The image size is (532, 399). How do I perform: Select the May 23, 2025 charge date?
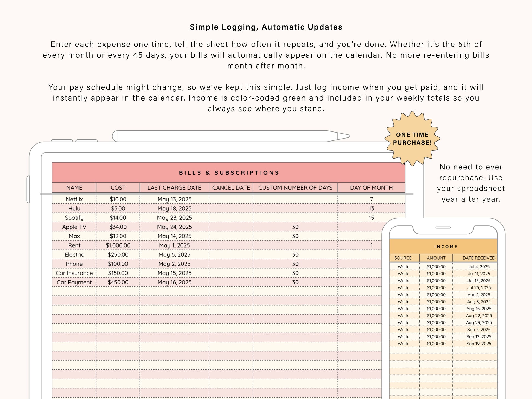click(x=174, y=218)
